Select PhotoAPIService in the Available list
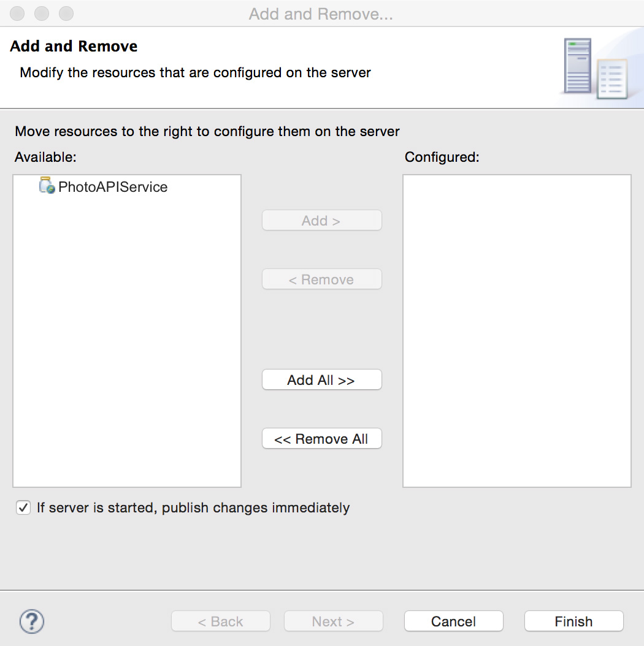This screenshot has height=646, width=644. coord(113,187)
